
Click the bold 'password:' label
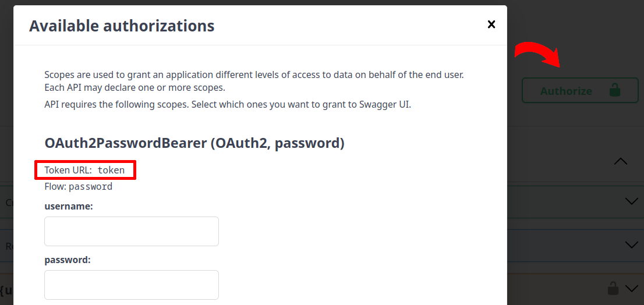click(68, 260)
